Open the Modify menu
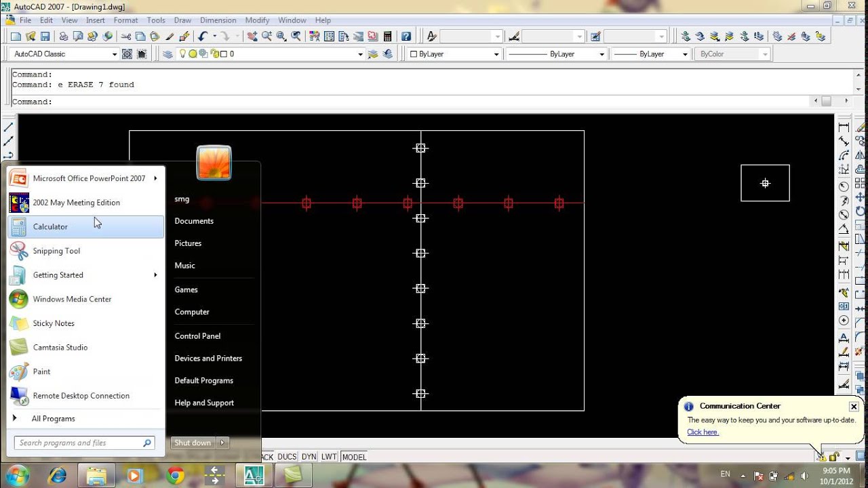 [257, 20]
